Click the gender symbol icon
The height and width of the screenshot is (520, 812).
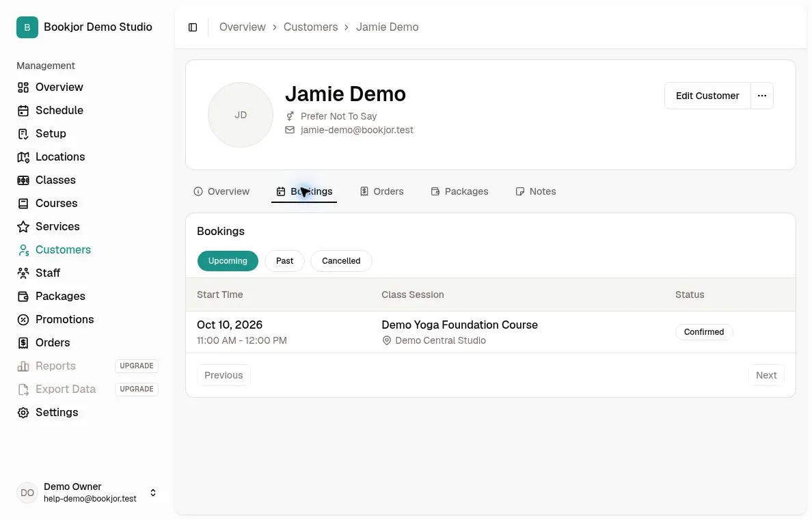click(x=290, y=116)
